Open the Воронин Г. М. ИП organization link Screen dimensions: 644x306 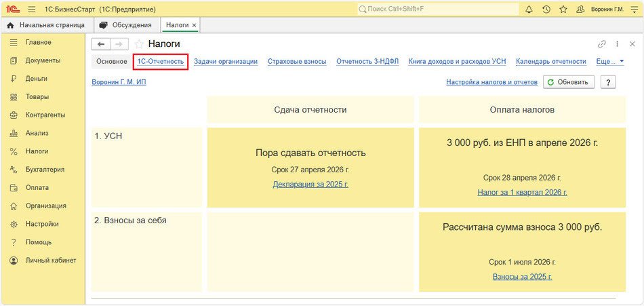[119, 82]
